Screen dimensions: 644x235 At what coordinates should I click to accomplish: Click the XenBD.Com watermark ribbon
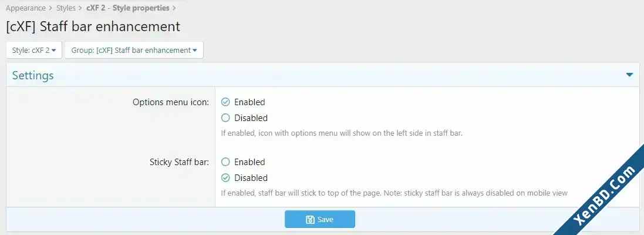point(609,196)
